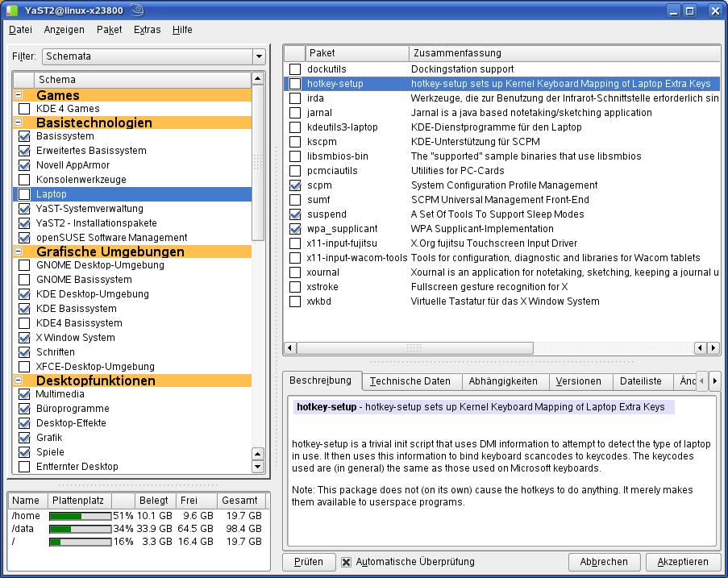Click the Plattenplatz column header

click(x=81, y=501)
